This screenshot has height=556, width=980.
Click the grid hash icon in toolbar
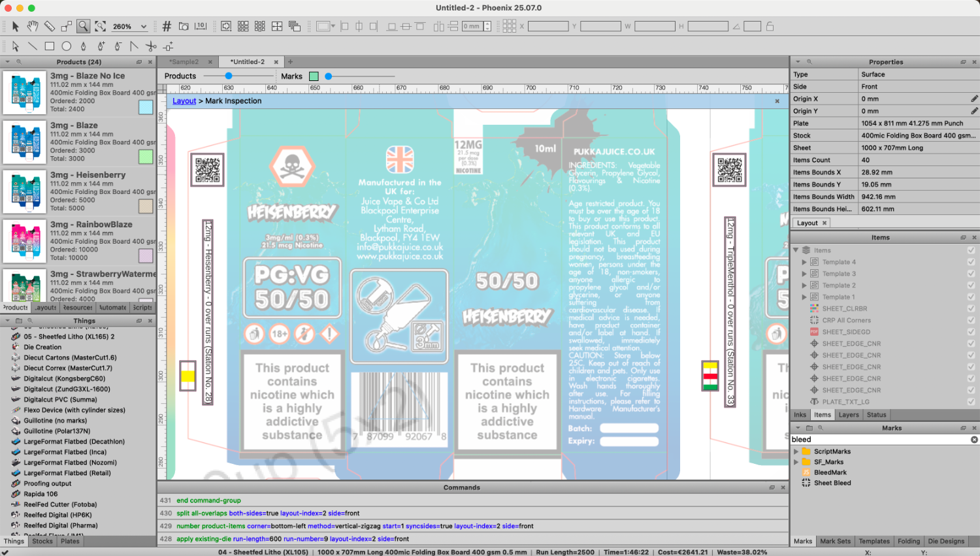pyautogui.click(x=167, y=26)
